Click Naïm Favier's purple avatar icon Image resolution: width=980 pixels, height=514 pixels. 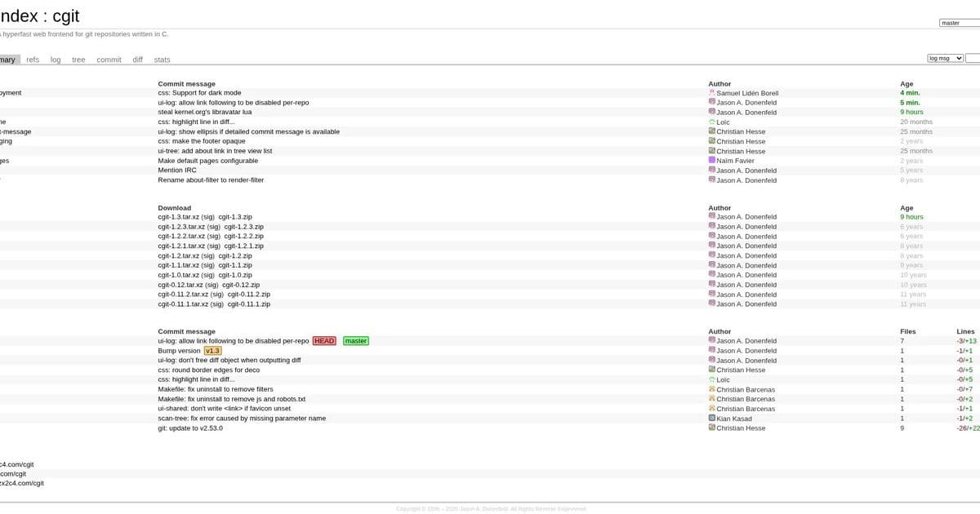click(711, 161)
